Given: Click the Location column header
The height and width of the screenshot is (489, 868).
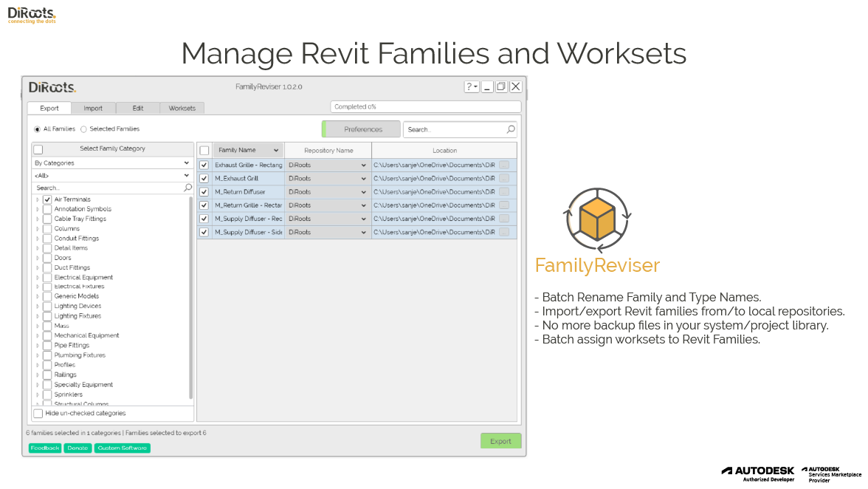Looking at the screenshot, I should click(444, 151).
